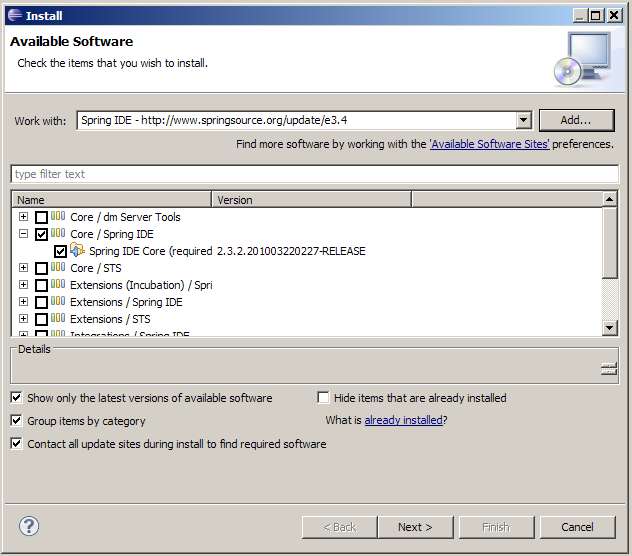
Task: Click the Name column header
Action: click(112, 200)
